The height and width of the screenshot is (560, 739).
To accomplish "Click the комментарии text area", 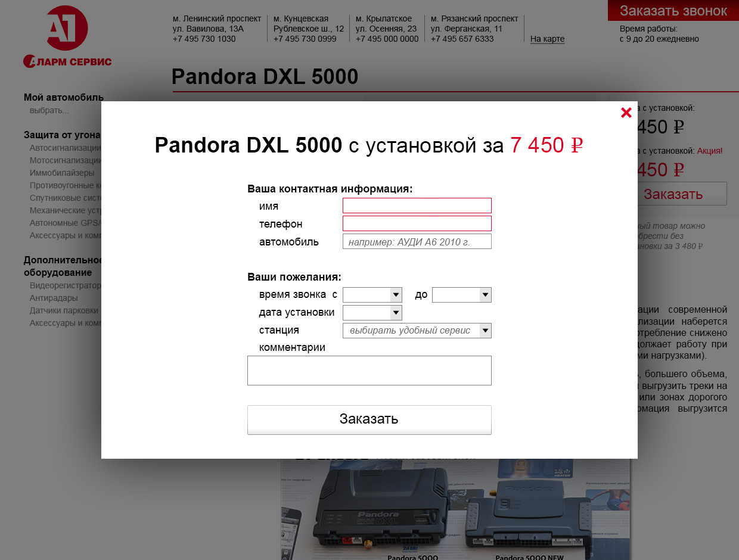I will (x=369, y=371).
